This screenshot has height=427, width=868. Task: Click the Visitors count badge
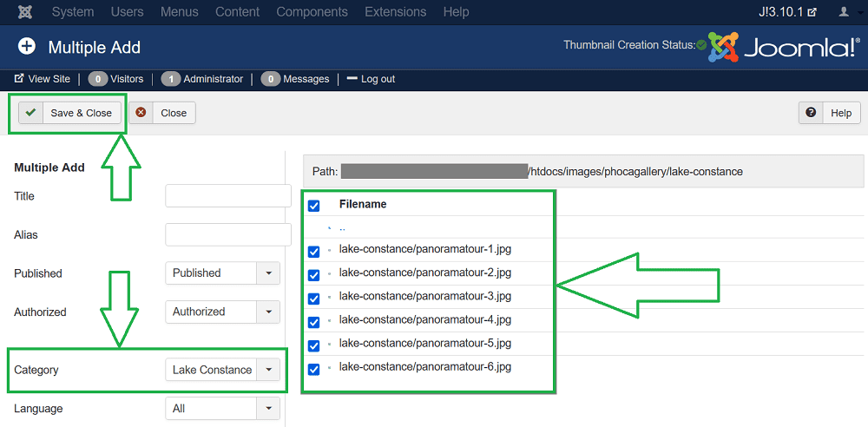98,79
